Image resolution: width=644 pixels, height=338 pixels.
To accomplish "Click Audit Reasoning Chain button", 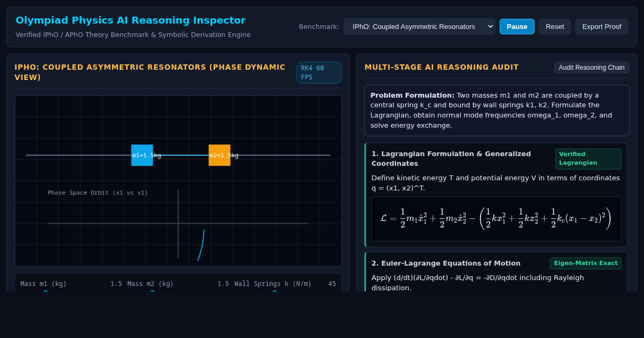I will (591, 68).
